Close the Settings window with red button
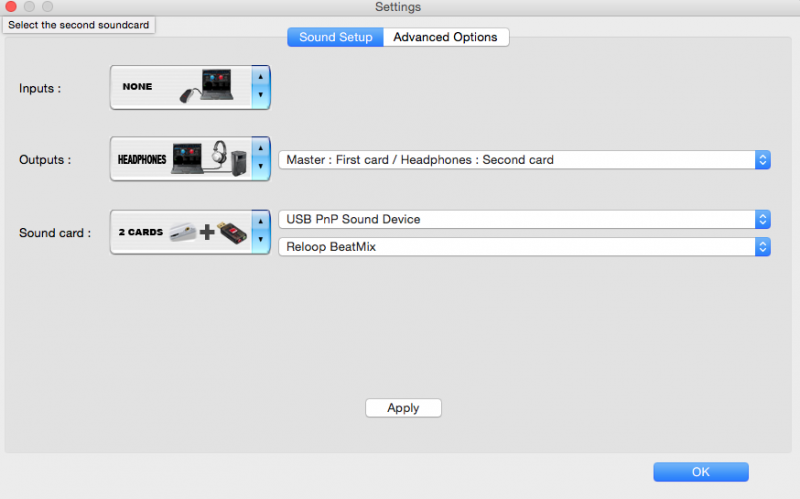 11,6
